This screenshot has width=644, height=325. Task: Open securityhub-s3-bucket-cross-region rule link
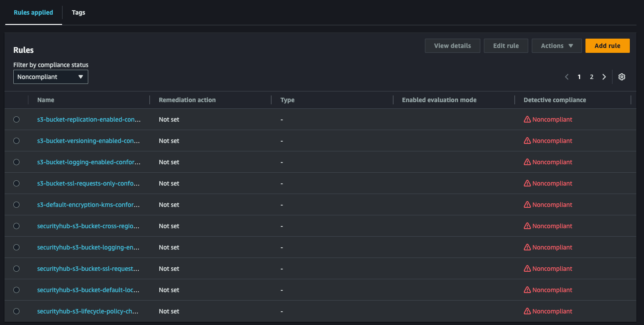click(x=89, y=226)
